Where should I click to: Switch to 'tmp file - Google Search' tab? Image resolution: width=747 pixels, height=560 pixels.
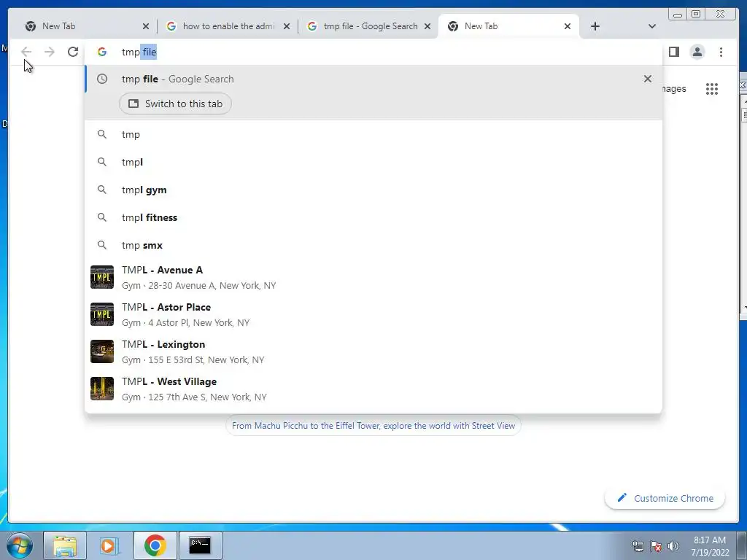pos(370,26)
